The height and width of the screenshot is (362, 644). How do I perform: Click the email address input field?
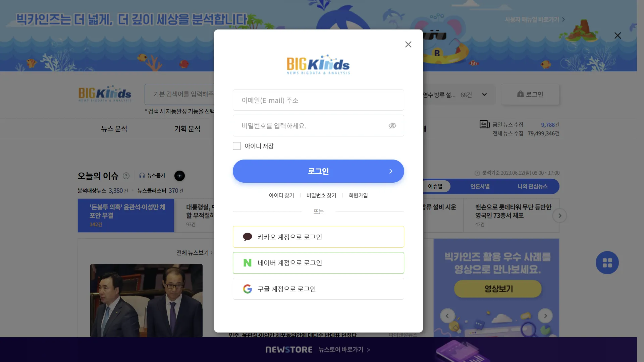318,100
